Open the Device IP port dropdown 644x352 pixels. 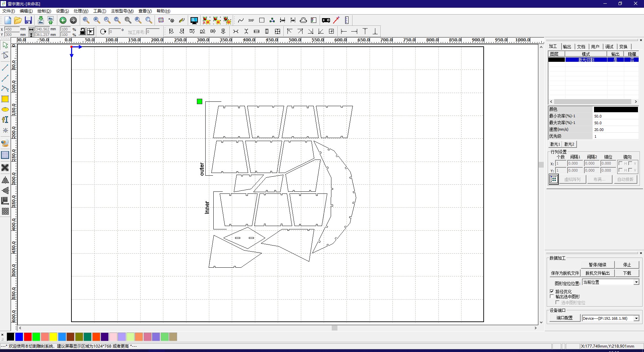pos(636,318)
